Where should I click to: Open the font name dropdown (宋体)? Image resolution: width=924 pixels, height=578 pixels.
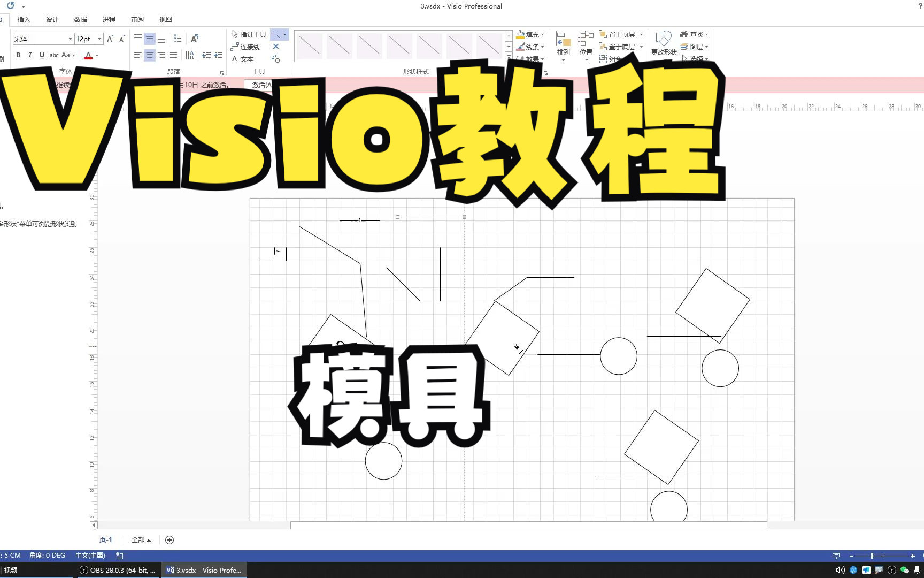click(x=70, y=39)
